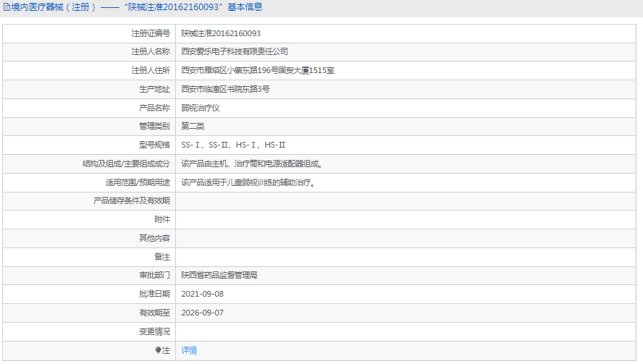Click the 变更情况 label
This screenshot has width=643, height=364.
pyautogui.click(x=154, y=331)
